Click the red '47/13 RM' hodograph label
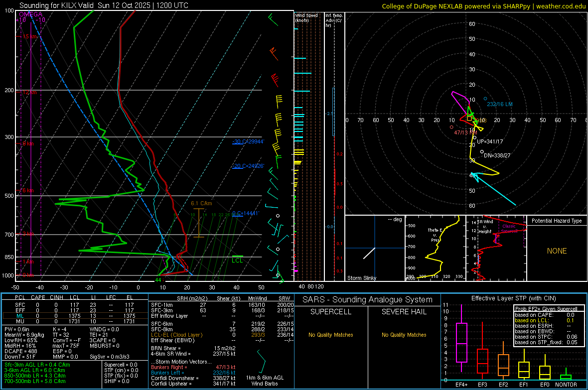 (x=465, y=132)
